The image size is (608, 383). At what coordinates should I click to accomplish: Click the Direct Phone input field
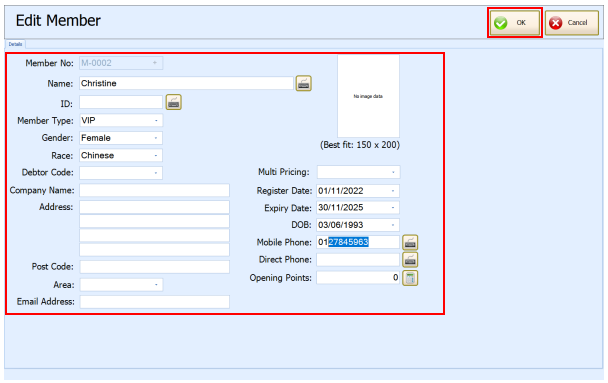click(358, 260)
